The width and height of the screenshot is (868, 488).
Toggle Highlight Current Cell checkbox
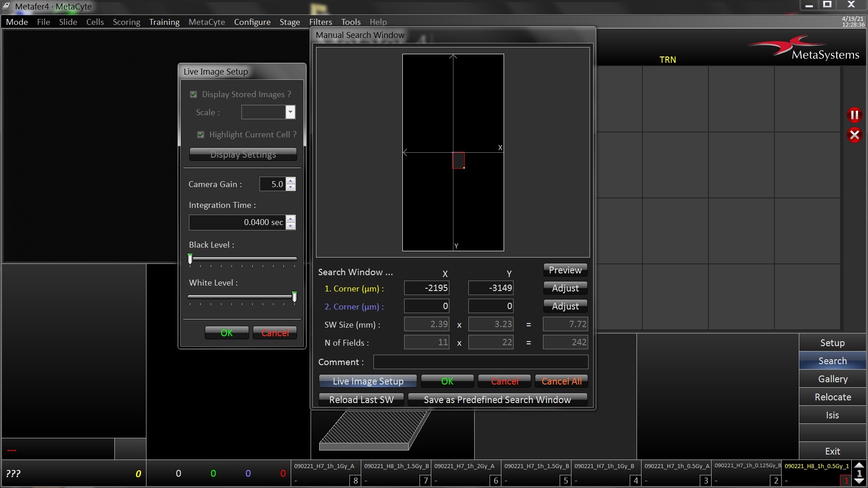tap(201, 135)
